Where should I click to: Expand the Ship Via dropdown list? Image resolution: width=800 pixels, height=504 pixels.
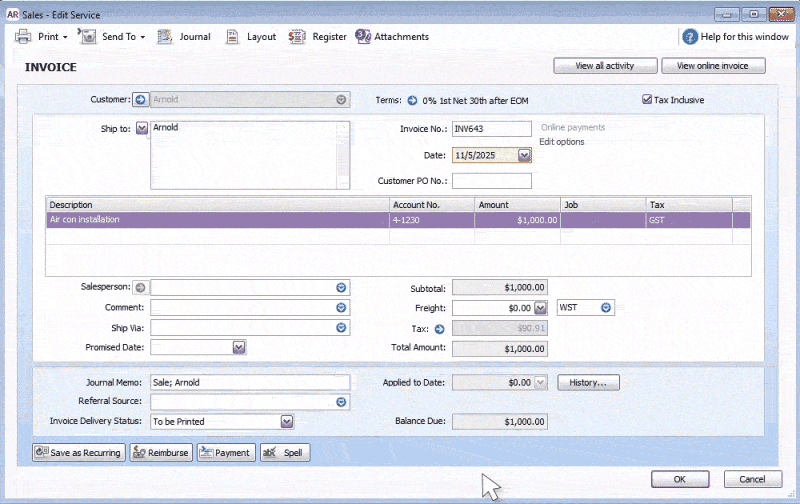[341, 327]
